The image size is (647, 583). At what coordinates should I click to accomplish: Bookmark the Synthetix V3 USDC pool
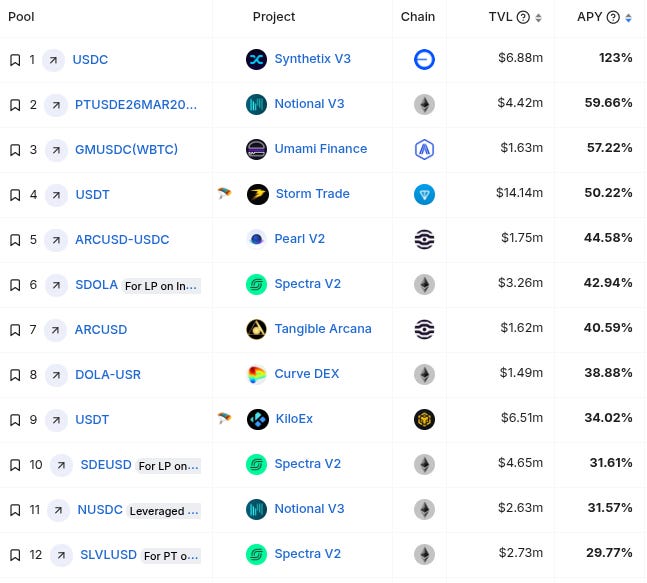[15, 60]
